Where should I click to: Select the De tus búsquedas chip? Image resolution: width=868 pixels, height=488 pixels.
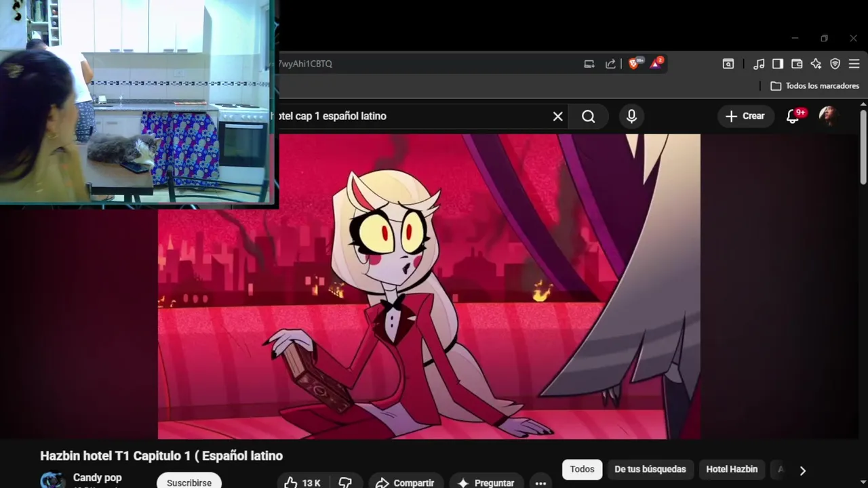pyautogui.click(x=650, y=469)
